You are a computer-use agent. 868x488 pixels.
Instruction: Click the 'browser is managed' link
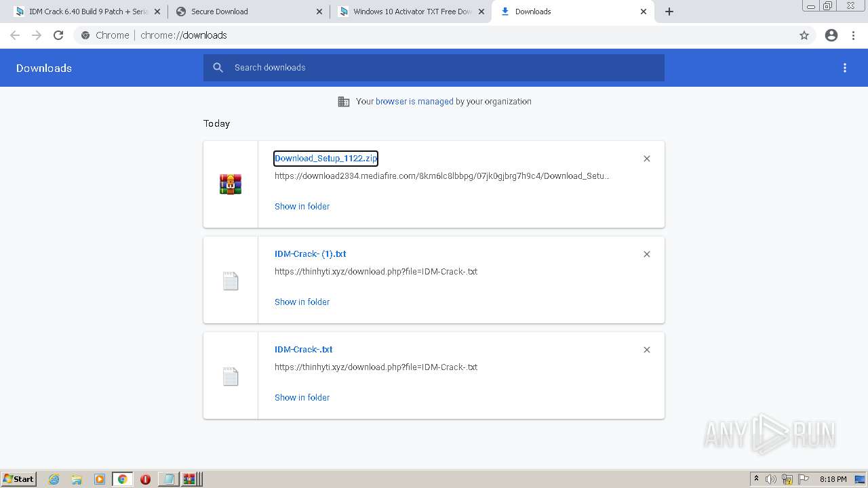pos(414,102)
